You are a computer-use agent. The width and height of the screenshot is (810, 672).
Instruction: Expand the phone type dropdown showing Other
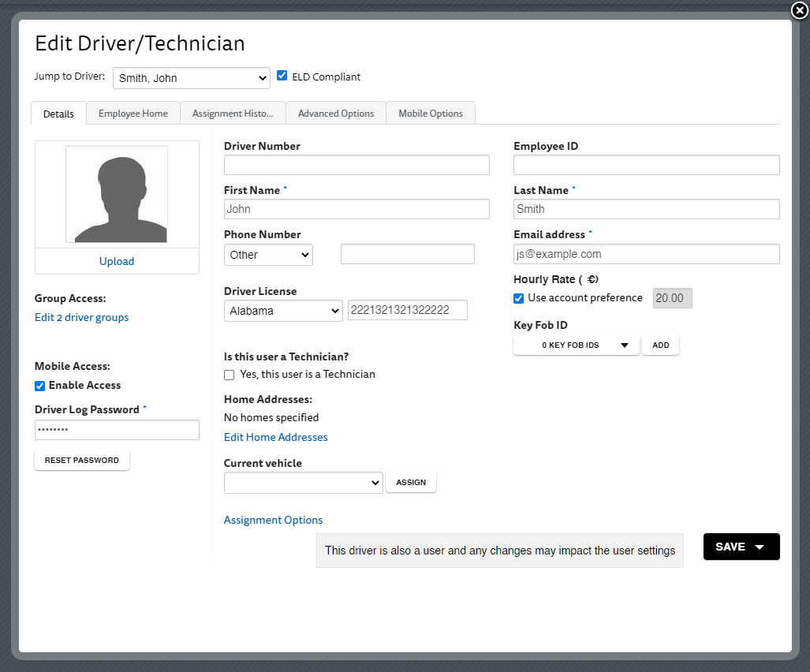point(268,255)
